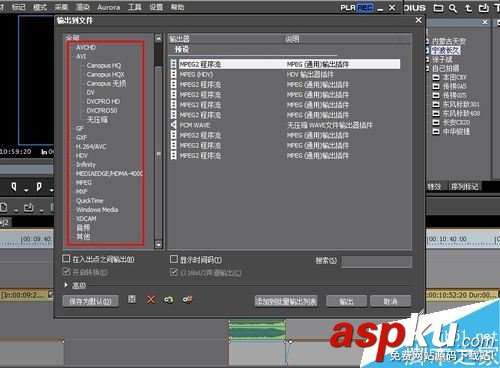Click the Set In point marker icon
This screenshot has height=368, width=500.
(x=14, y=187)
